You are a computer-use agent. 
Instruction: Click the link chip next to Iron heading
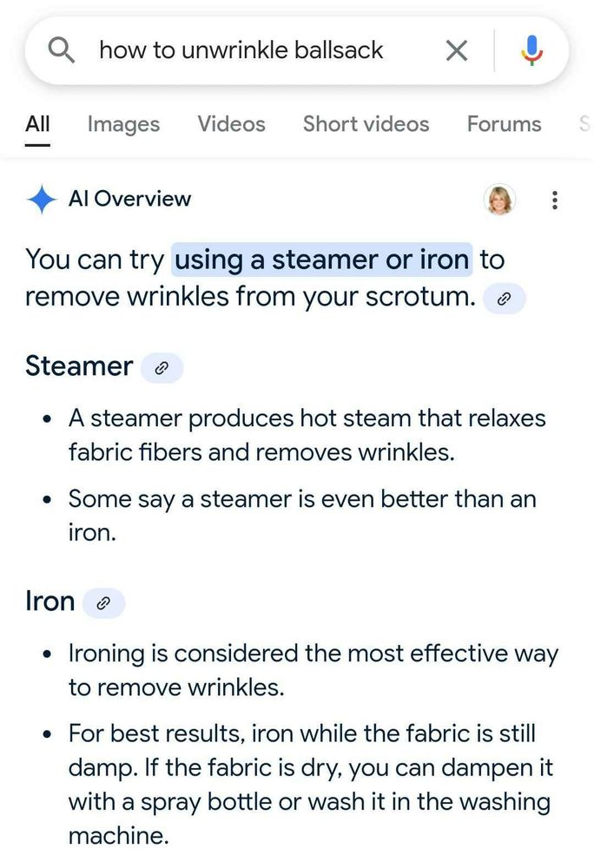104,603
